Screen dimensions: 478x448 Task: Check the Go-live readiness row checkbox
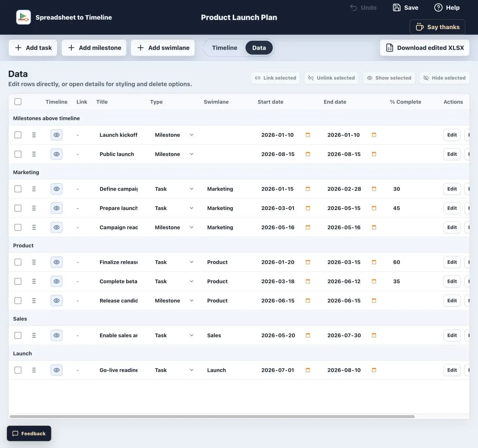18,370
